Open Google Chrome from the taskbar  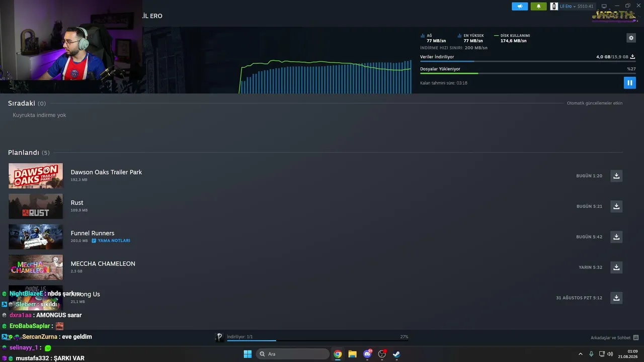coord(338,354)
